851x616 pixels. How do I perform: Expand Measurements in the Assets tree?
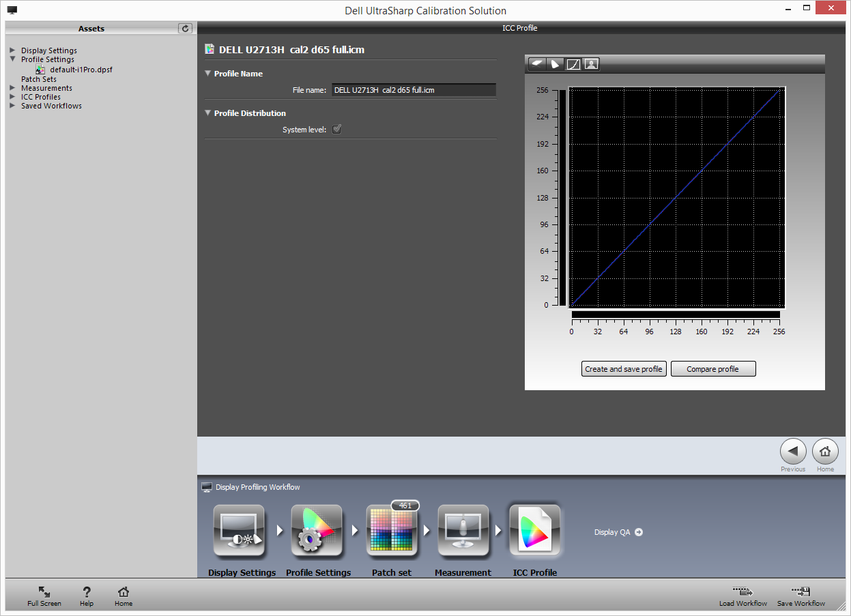click(12, 88)
